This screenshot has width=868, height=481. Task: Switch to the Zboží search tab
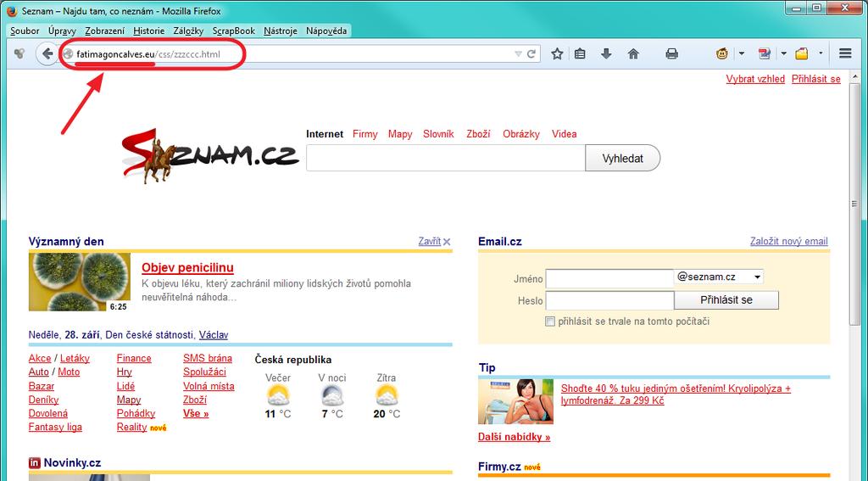coord(478,134)
